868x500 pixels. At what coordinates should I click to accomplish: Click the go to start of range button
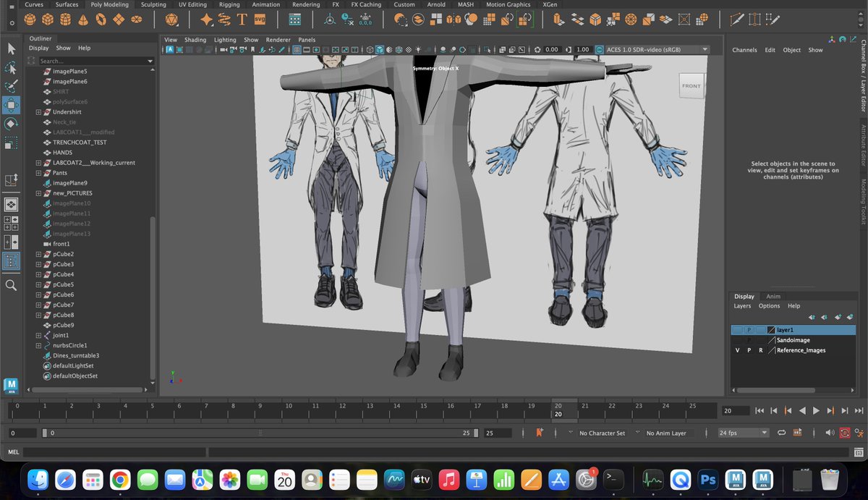[x=759, y=410]
